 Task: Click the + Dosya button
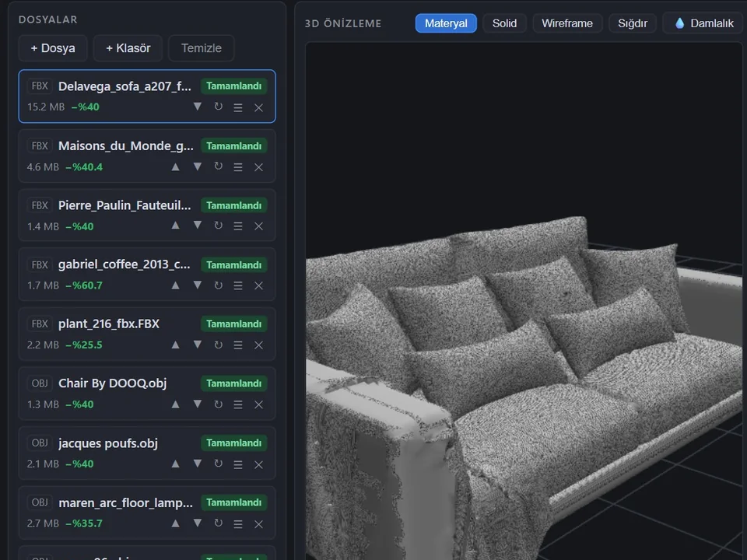pos(53,48)
